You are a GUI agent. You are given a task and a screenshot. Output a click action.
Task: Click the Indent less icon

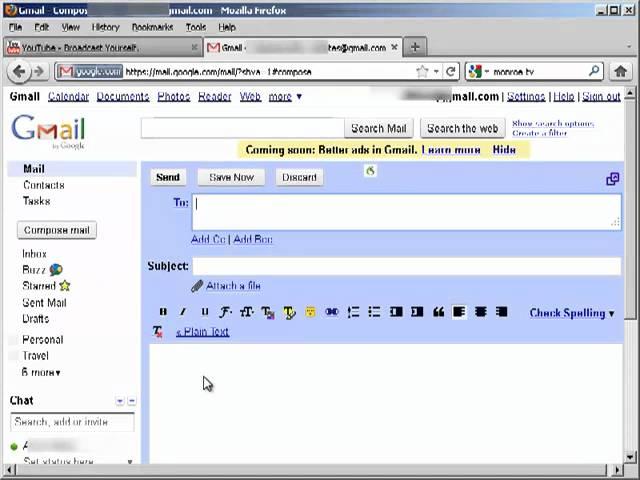coord(396,312)
